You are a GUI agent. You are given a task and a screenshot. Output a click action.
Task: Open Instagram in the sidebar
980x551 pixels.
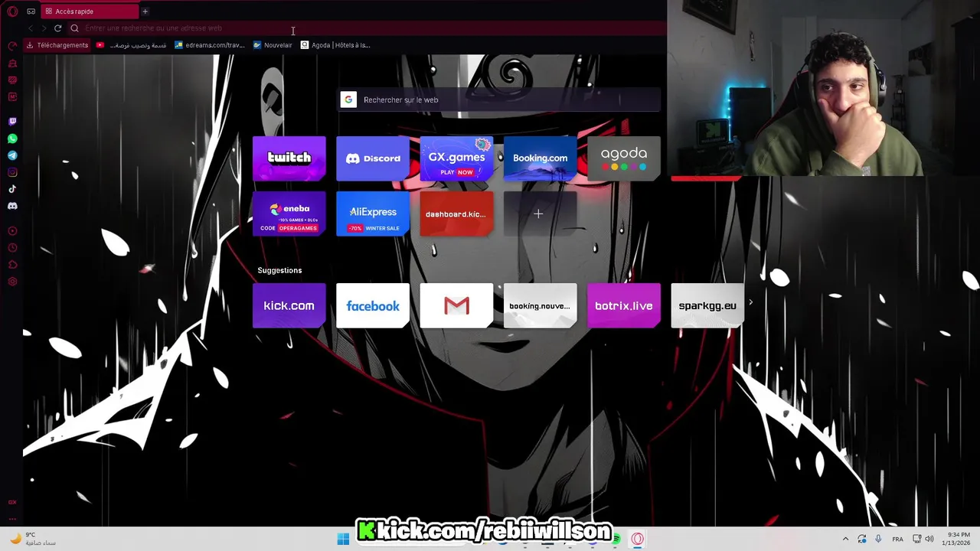(12, 172)
